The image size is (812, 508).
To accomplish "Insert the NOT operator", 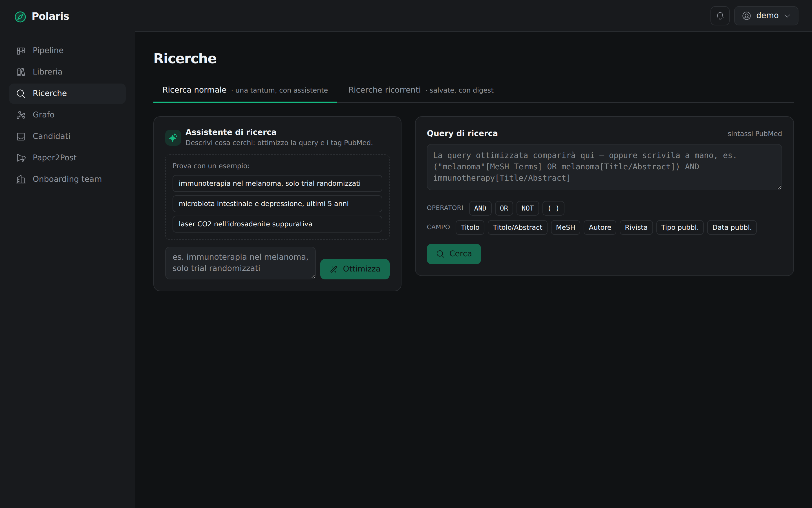I will [x=528, y=208].
